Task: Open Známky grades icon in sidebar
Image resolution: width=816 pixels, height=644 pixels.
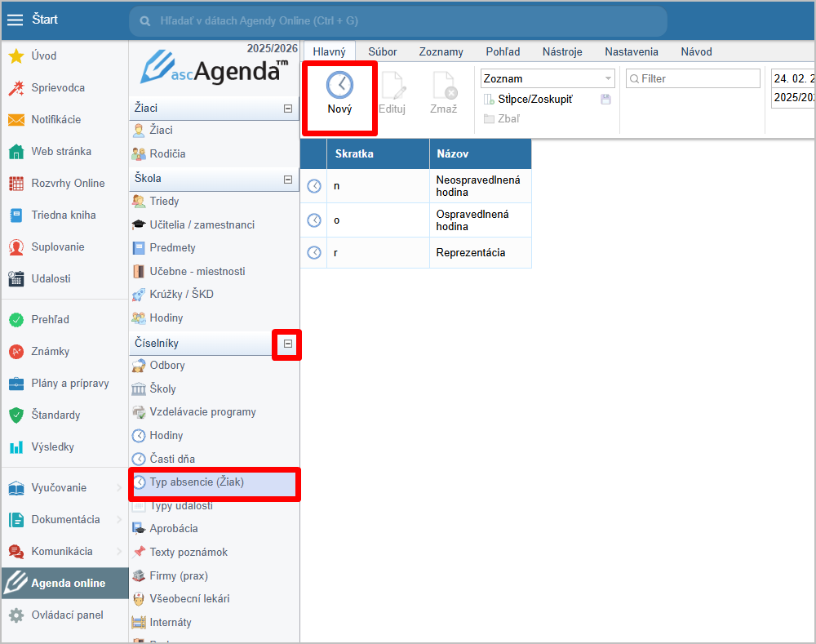Action: pos(16,352)
